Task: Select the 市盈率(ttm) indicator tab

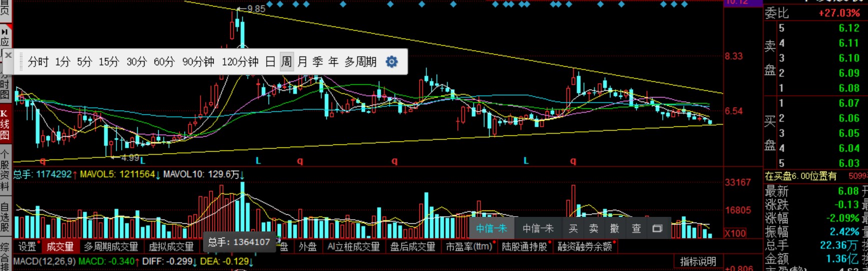Action: (469, 246)
